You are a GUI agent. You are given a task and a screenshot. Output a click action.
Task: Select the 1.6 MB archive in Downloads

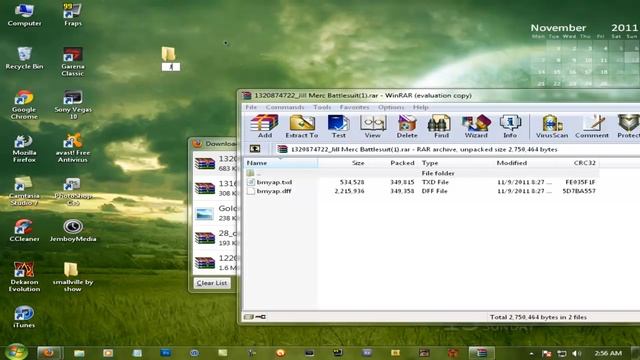tap(216, 262)
